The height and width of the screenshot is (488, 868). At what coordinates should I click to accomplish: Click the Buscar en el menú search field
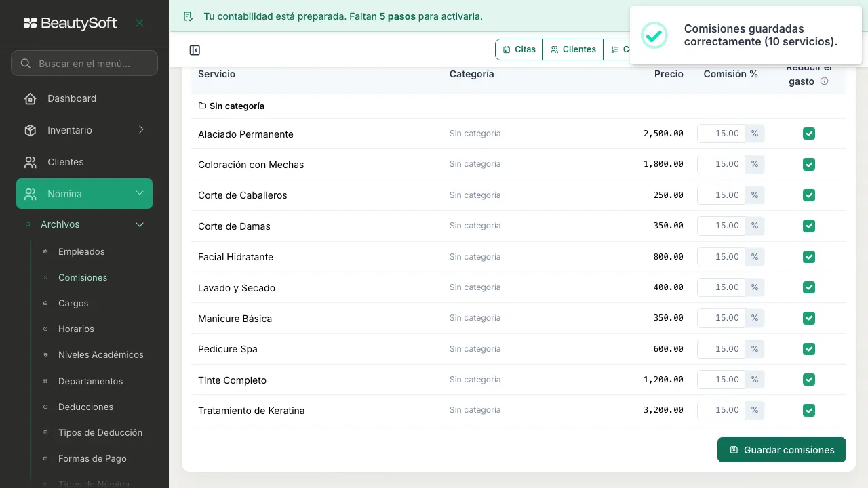pyautogui.click(x=85, y=64)
